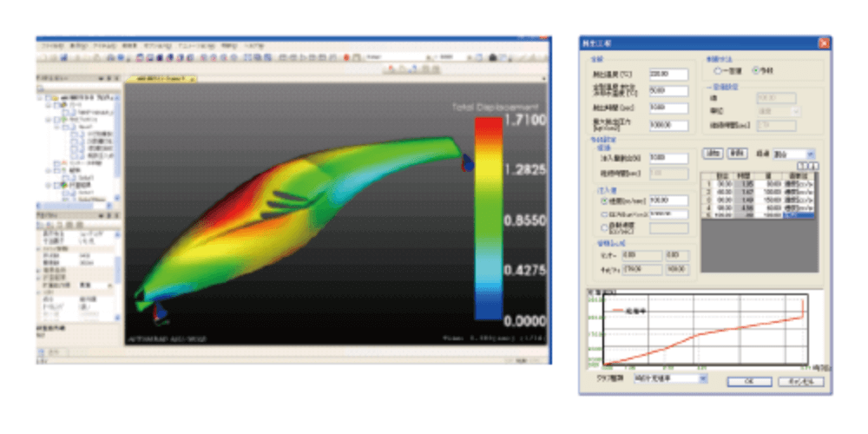Open the ファイル menu in the menu bar
The height and width of the screenshot is (434, 868).
52,44
